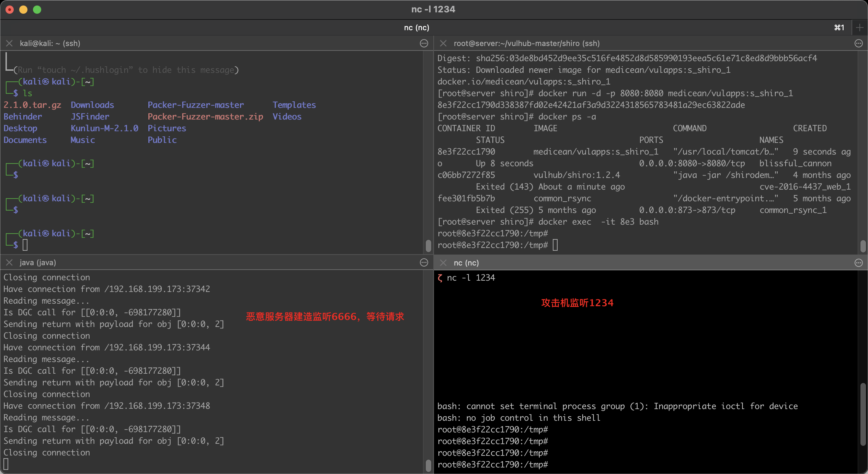Click the 'Inappropriate ioctl for device' error line
The width and height of the screenshot is (868, 474).
click(x=618, y=406)
